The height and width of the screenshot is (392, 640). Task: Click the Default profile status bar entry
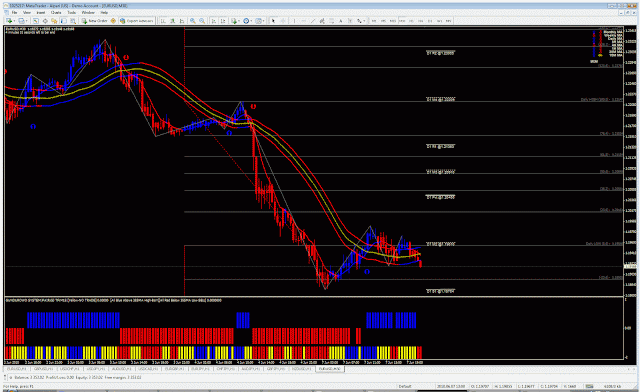(x=404, y=386)
